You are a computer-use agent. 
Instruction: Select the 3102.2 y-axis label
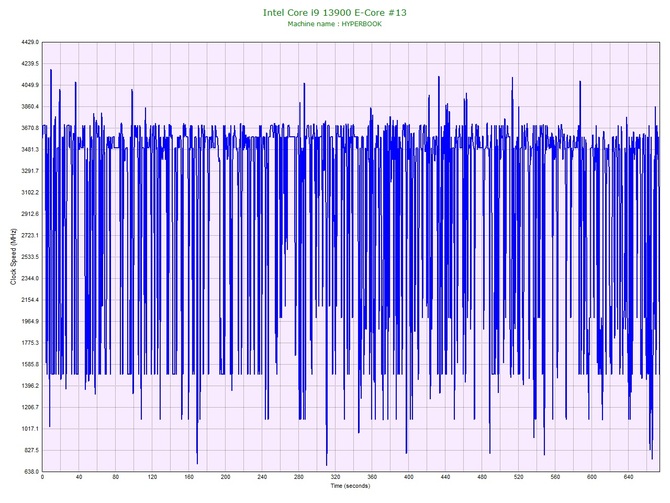[30, 192]
